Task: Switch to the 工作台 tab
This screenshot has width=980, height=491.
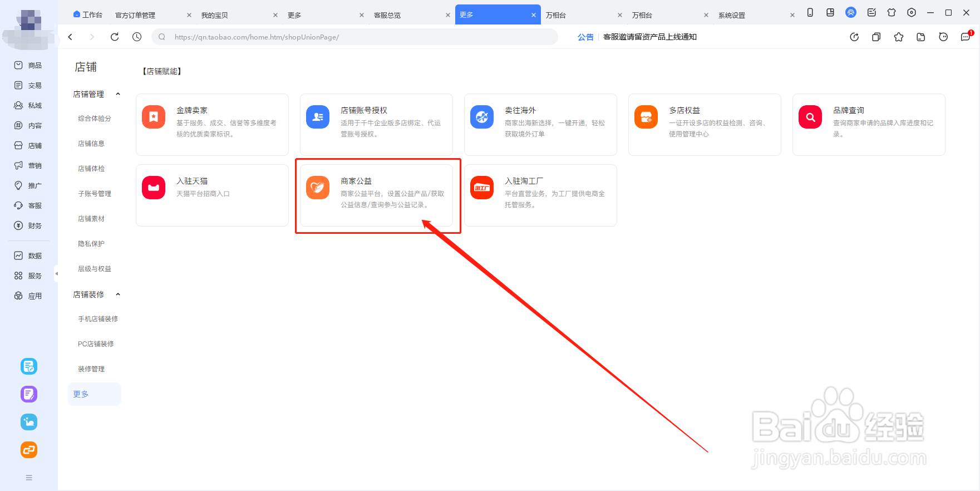Action: [88, 15]
